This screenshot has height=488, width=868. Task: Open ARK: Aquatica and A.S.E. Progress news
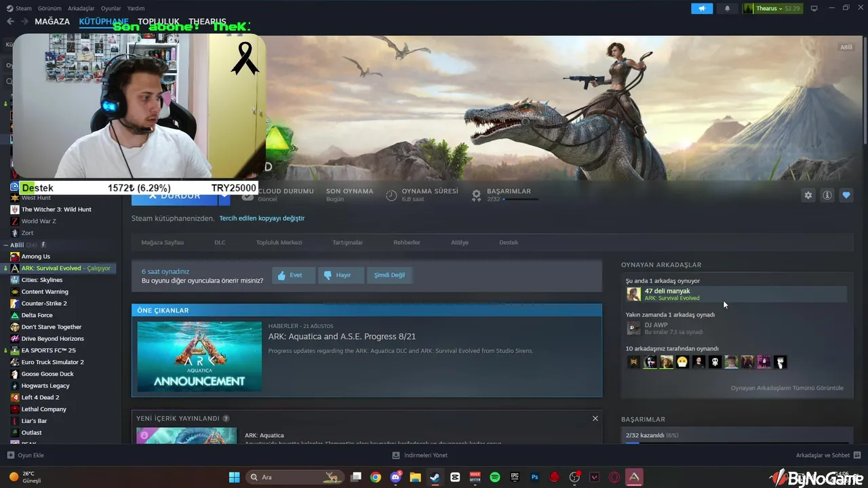(x=342, y=336)
